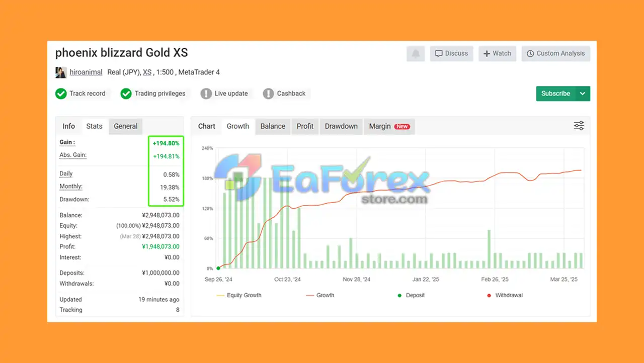
Task: Click the Live update warning icon
Action: [206, 94]
